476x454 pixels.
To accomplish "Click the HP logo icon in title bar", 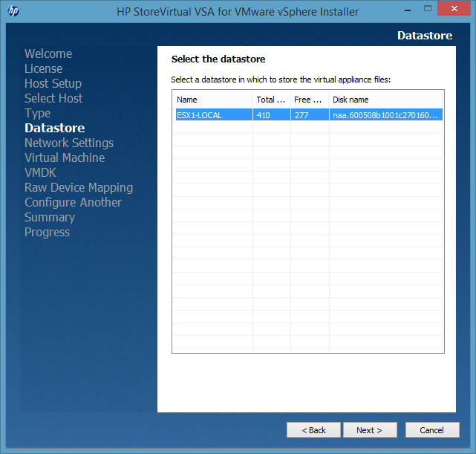I will [13, 11].
